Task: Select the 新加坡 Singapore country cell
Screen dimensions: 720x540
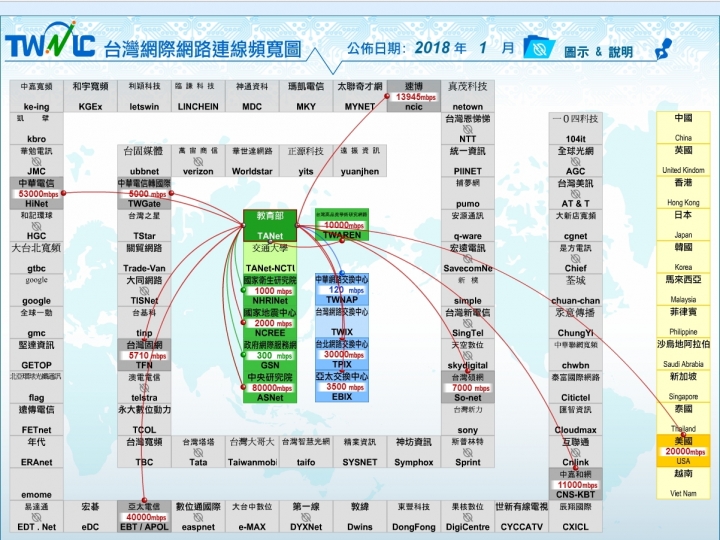Action: 683,386
